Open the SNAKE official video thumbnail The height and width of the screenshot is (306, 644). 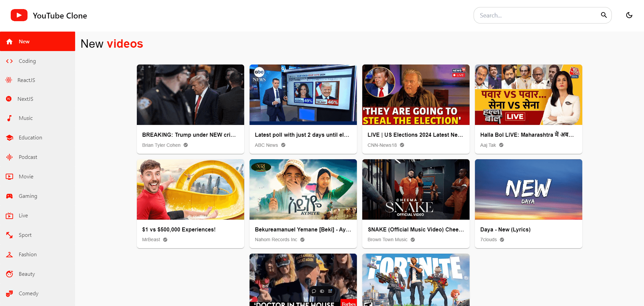(416, 189)
